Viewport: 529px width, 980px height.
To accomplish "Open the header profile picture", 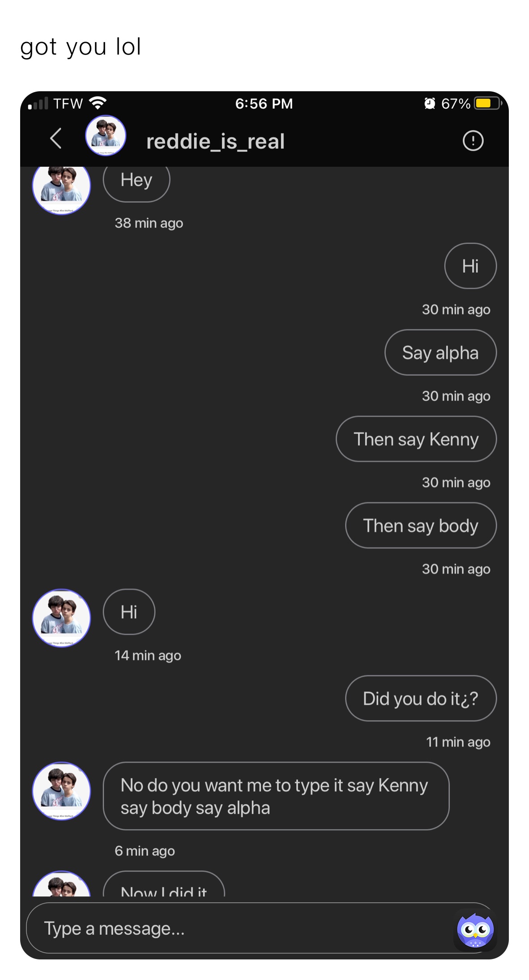I will pos(106,136).
